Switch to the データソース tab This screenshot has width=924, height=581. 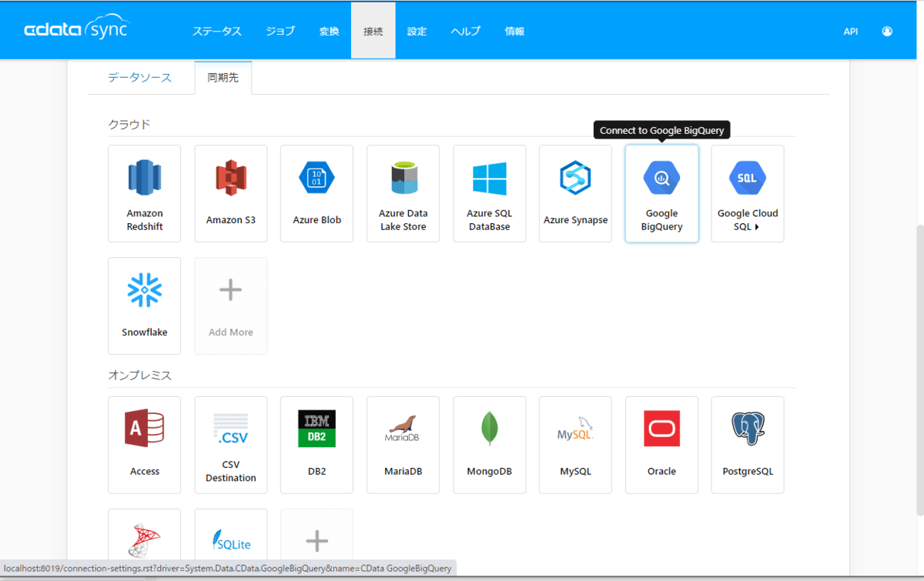tap(140, 78)
